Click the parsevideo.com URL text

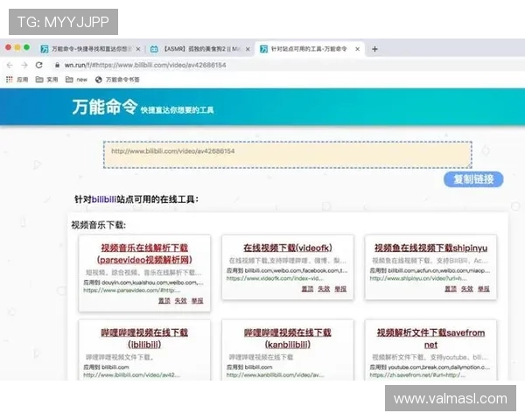[132, 290]
